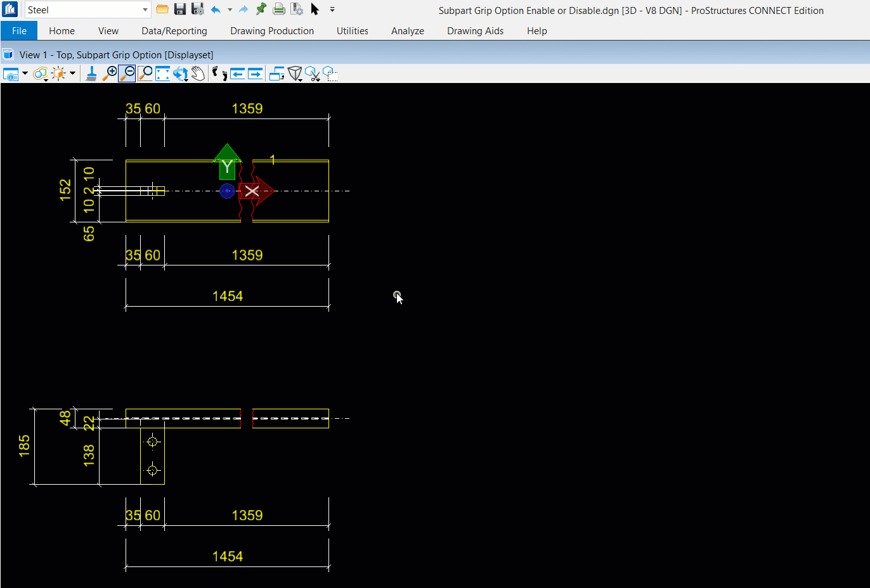Screen dimensions: 870x588
Task: Click the View Previous left arrow
Action: pos(238,74)
